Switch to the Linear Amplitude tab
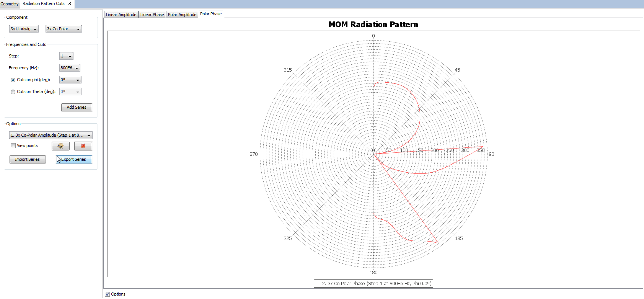This screenshot has height=299, width=644. point(121,15)
